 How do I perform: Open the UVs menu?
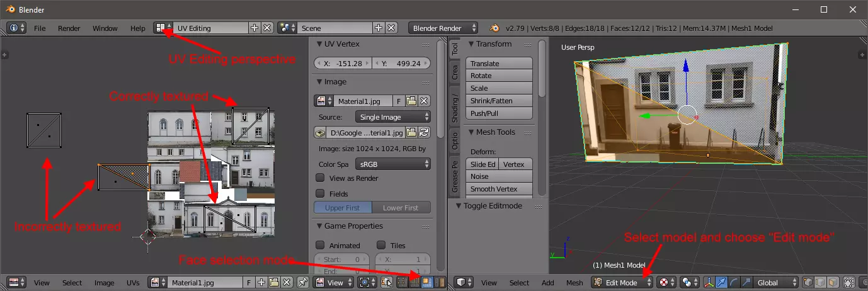point(133,283)
